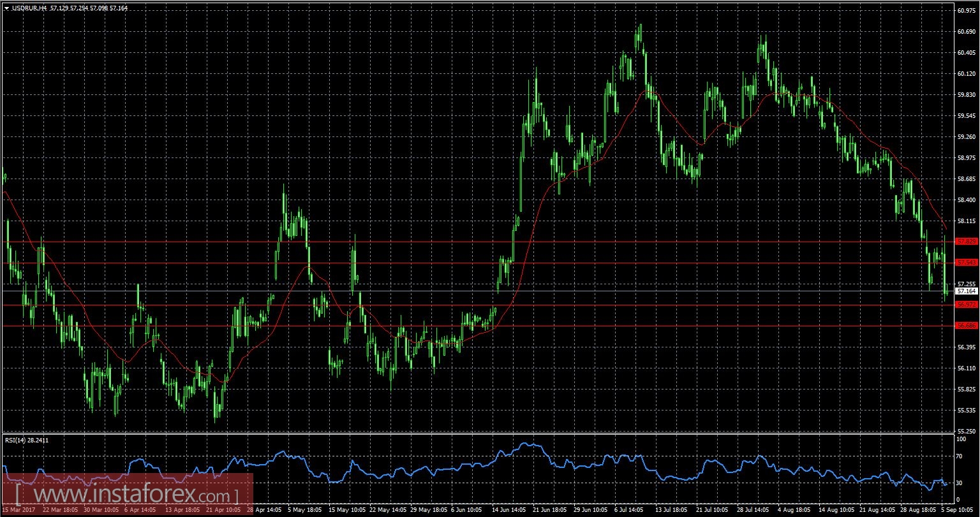Click the 60.975 price axis value
The image size is (980, 517).
click(x=967, y=11)
